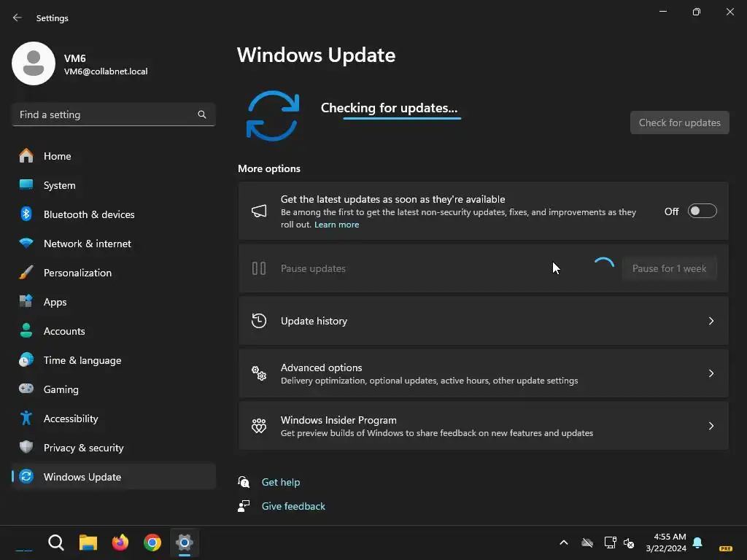This screenshot has height=560, width=747.
Task: Click the Accessibility figure icon
Action: pyautogui.click(x=26, y=418)
